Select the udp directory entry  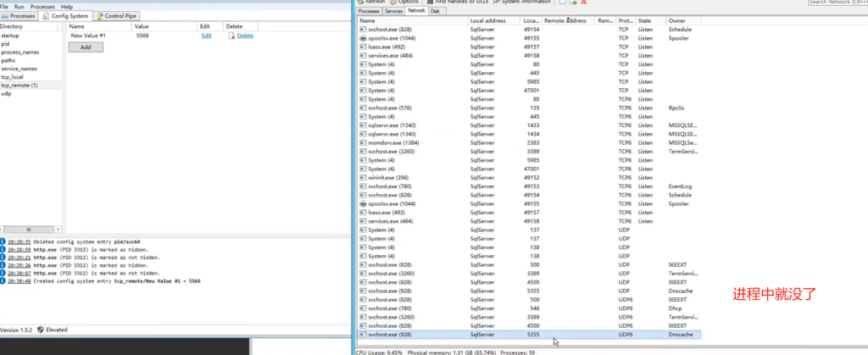(x=31, y=93)
